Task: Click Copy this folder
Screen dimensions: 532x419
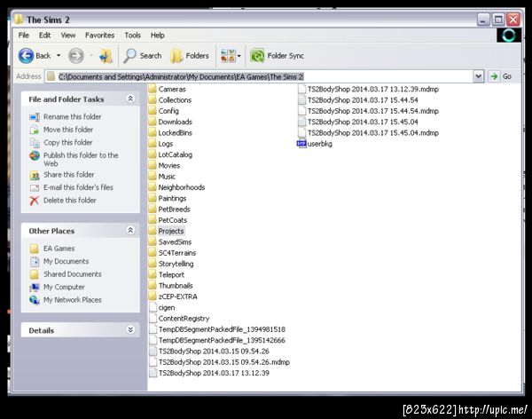Action: click(x=60, y=143)
